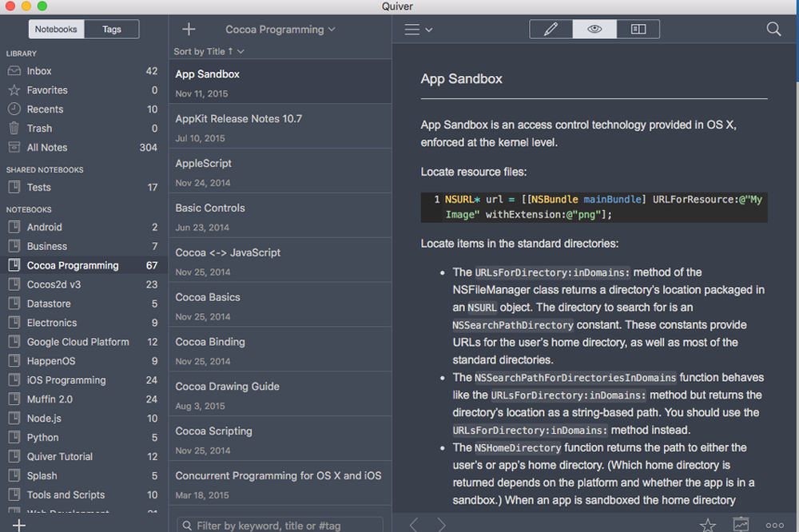Click the Splash notebook icon
The height and width of the screenshot is (532, 799).
click(14, 475)
